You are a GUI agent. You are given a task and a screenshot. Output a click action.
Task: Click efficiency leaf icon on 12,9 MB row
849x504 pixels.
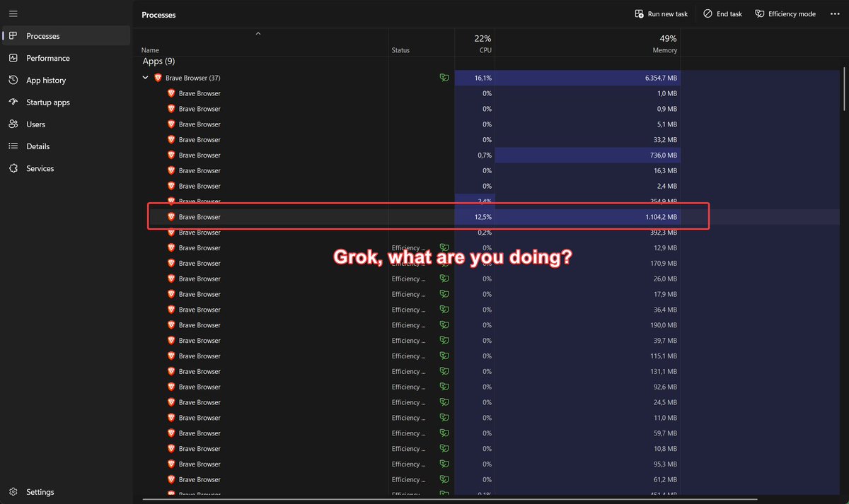444,248
